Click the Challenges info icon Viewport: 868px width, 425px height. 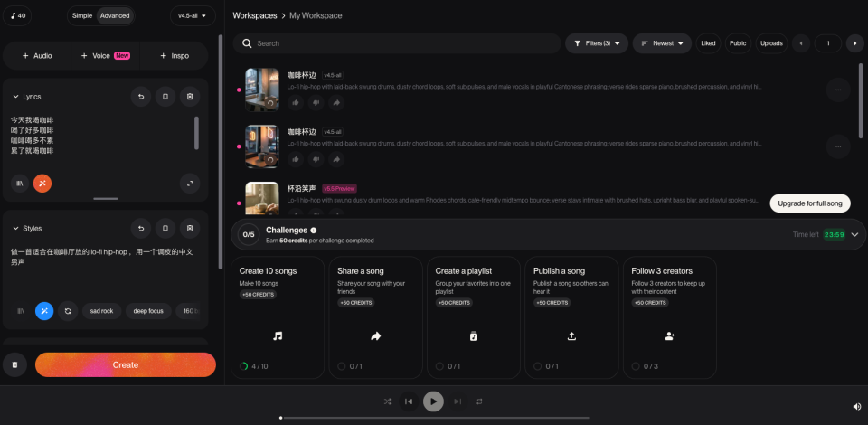click(314, 231)
